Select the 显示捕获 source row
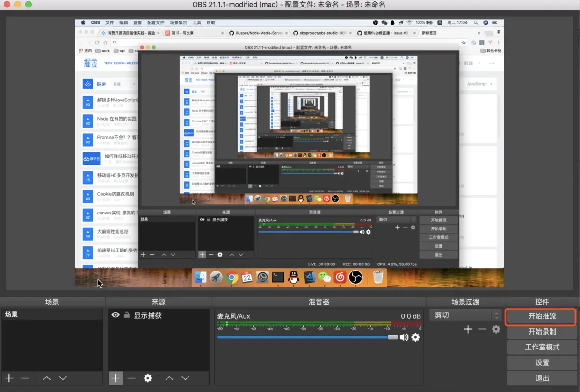 point(159,315)
